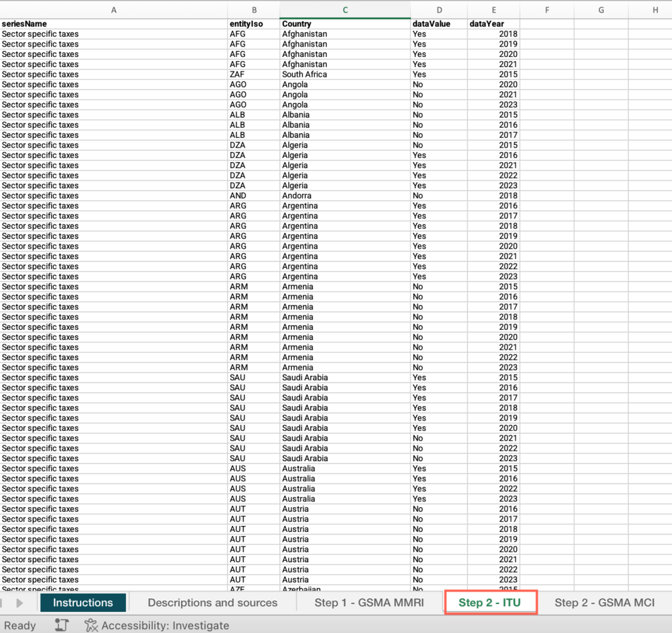The height and width of the screenshot is (633, 672).
Task: Click Yes value for Australia 2023
Action: 439,499
